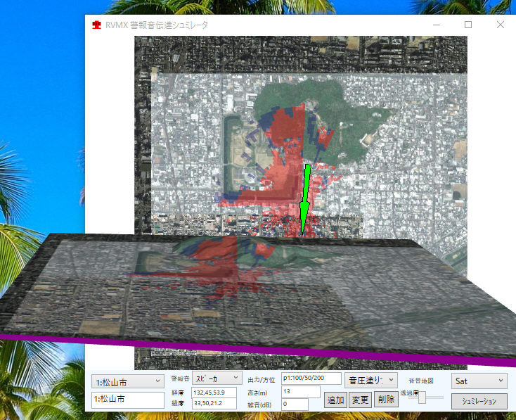Run the シュミレーション simulation button
Image resolution: width=516 pixels, height=420 pixels.
479,401
